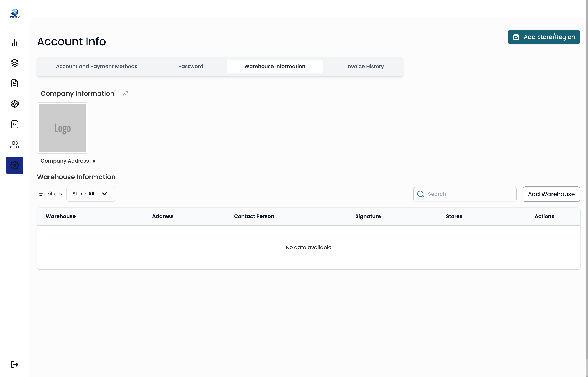Image resolution: width=588 pixels, height=377 pixels.
Task: Click the Filters icon
Action: click(x=41, y=194)
